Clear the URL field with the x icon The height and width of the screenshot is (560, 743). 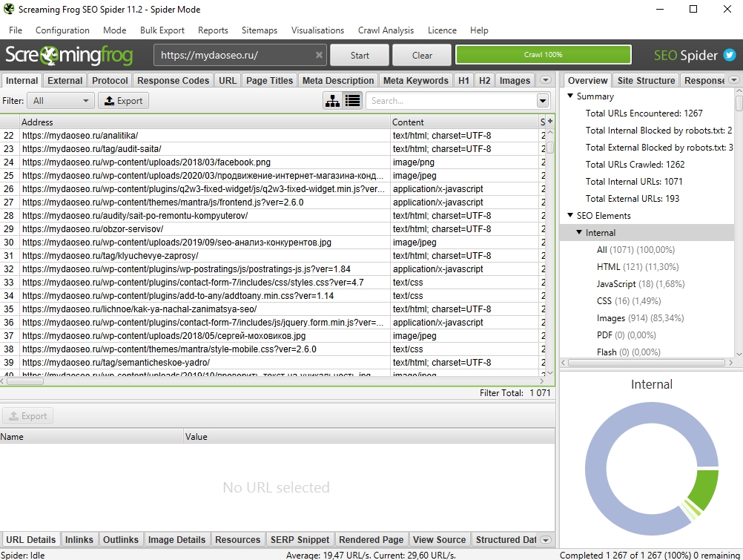click(320, 55)
